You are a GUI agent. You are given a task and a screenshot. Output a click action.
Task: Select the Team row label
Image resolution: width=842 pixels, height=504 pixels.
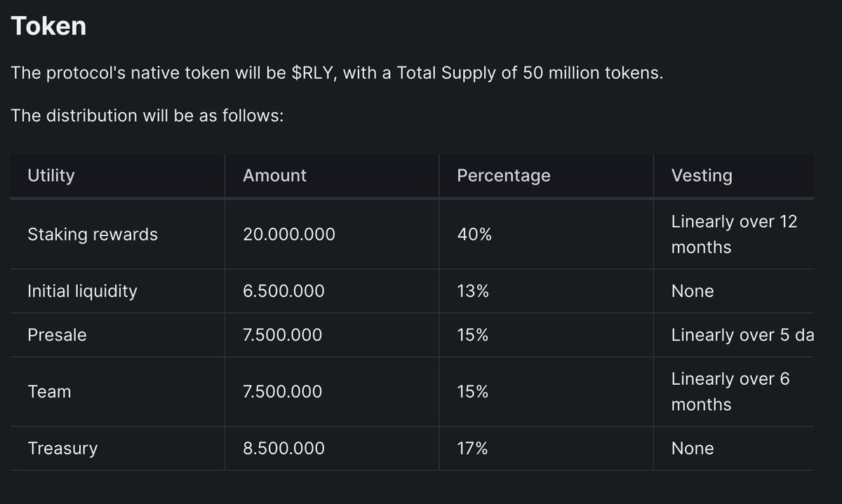click(x=49, y=391)
